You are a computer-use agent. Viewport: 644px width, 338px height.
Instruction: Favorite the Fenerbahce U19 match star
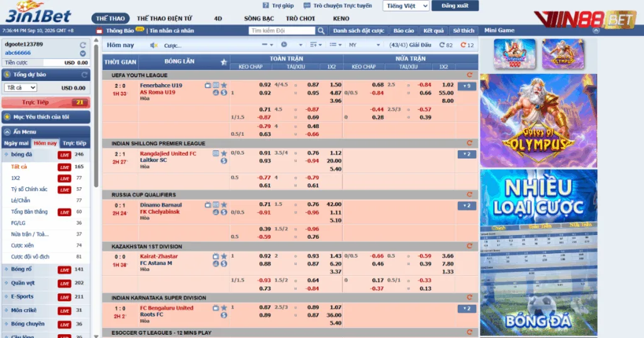point(224,85)
